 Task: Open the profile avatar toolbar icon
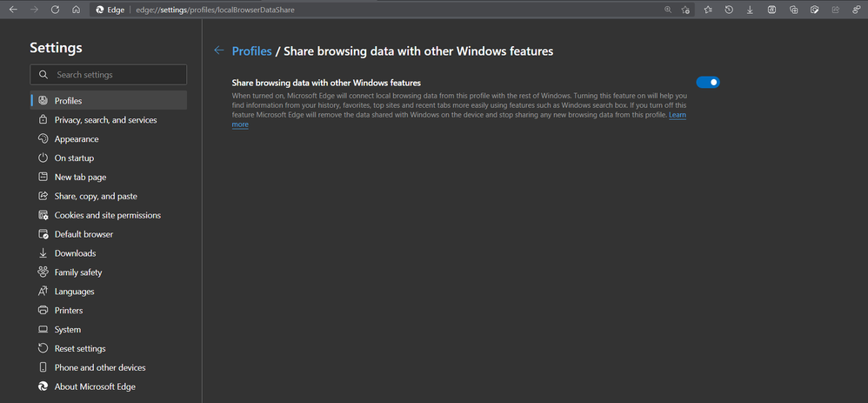[x=857, y=10]
